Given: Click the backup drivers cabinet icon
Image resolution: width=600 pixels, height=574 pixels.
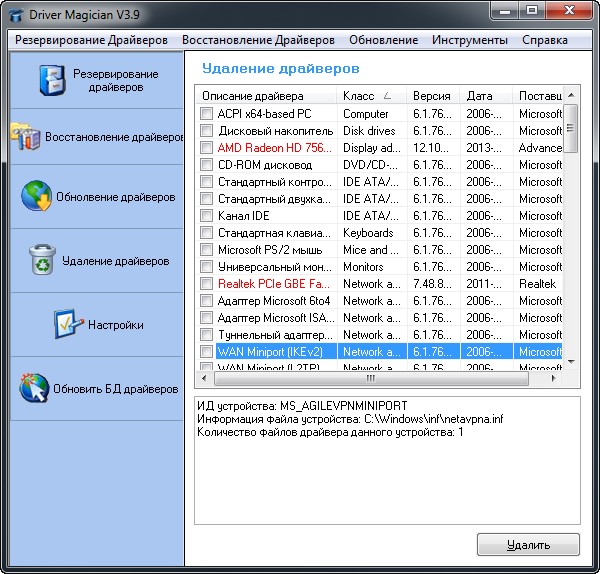Looking at the screenshot, I should point(53,80).
